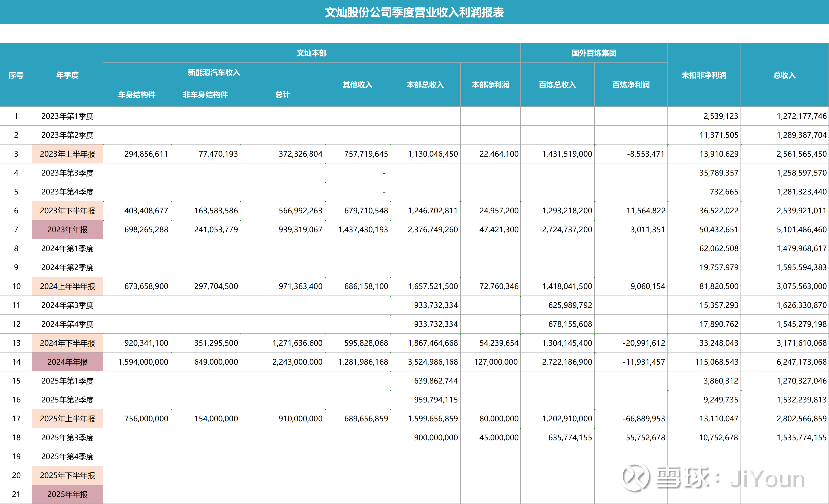
Task: Click the 雪球 watermark logo
Action: tap(635, 477)
